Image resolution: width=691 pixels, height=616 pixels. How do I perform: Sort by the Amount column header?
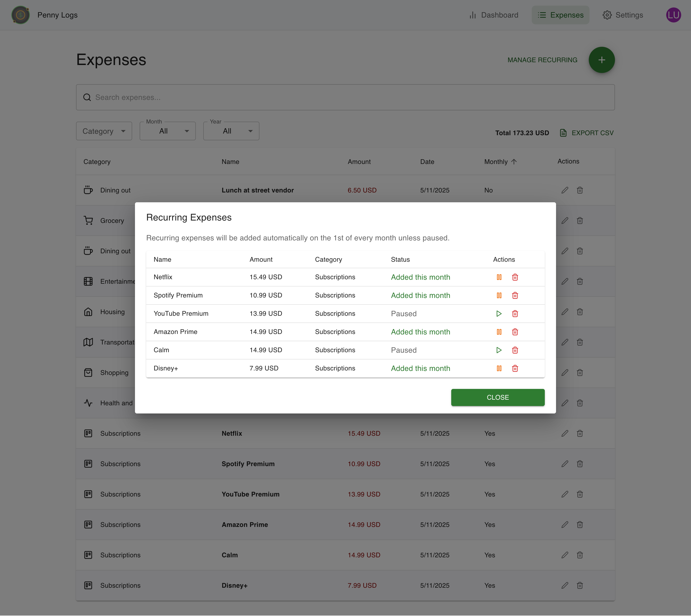point(359,162)
